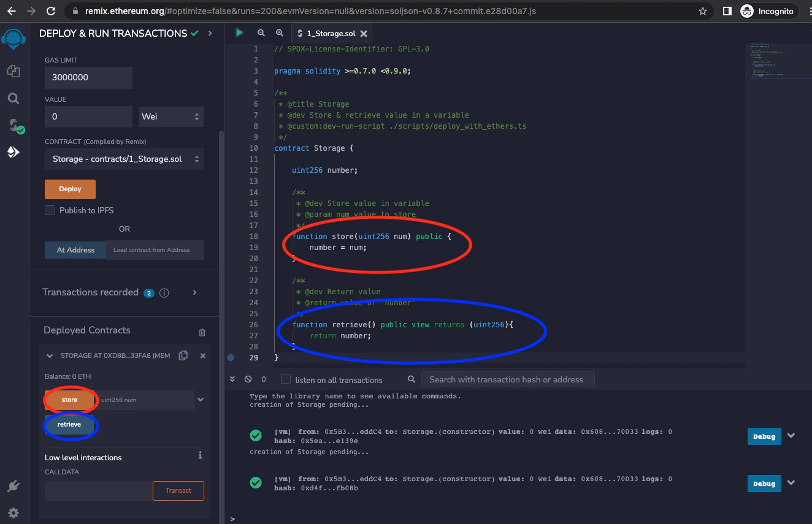Click 'Balance: 0 ETH' text
812x524 pixels.
tap(68, 376)
